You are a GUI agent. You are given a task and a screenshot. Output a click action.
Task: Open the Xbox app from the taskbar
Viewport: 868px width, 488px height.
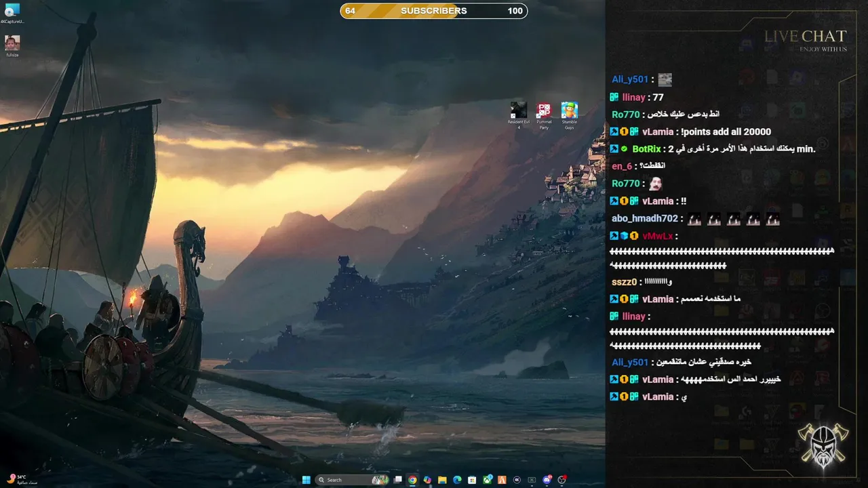488,480
